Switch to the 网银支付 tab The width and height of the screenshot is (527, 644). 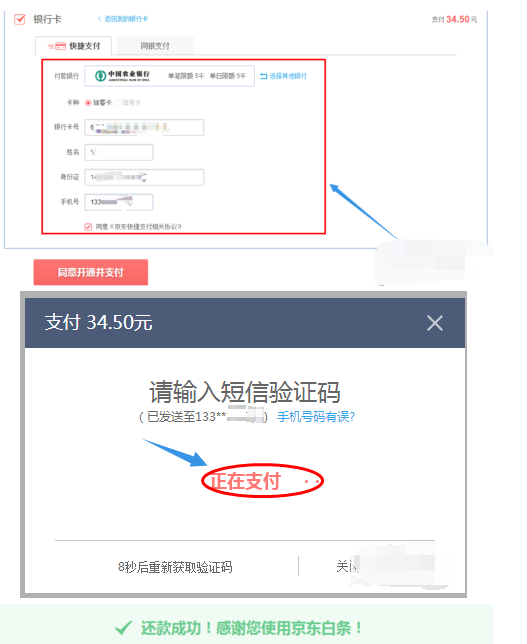point(155,46)
